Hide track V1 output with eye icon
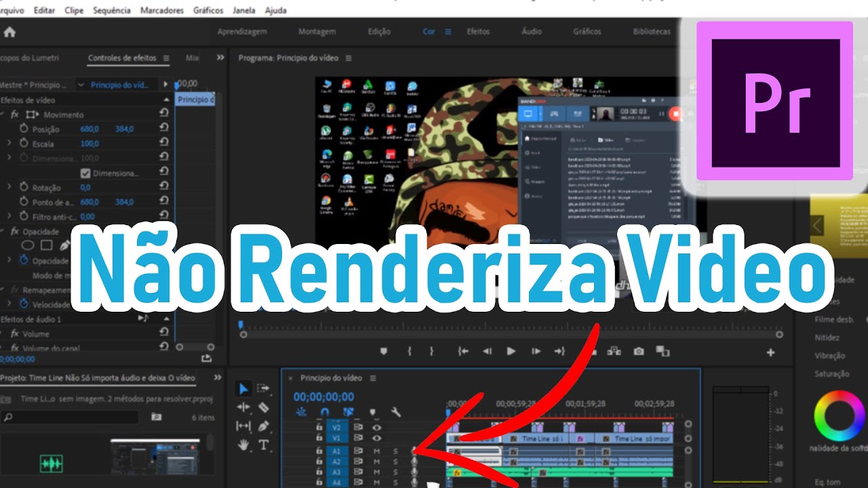868x488 pixels. (376, 439)
